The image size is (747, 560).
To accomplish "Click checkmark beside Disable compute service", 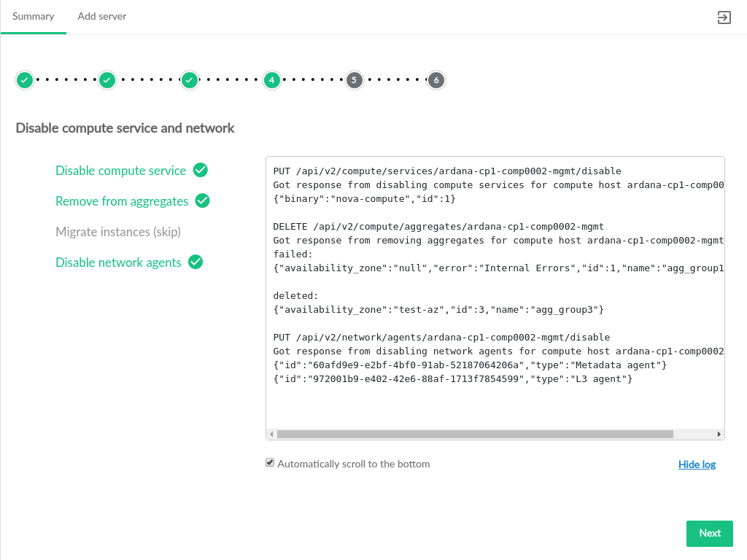I will tap(201, 170).
